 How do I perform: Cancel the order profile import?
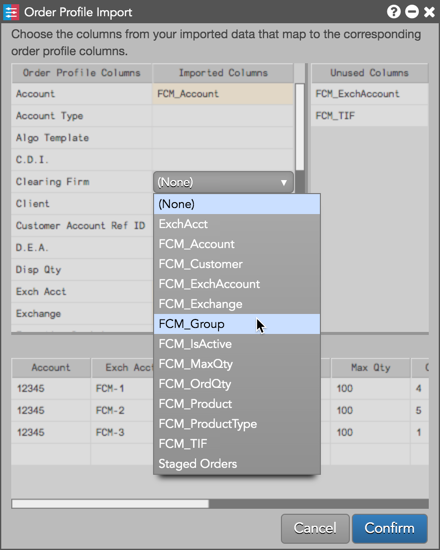[x=315, y=528]
